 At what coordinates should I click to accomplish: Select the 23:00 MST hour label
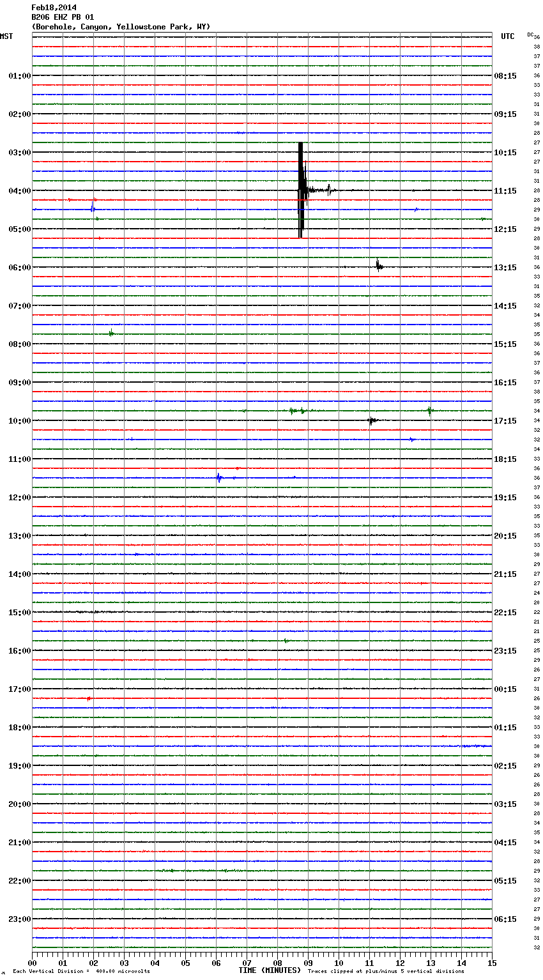(20, 919)
